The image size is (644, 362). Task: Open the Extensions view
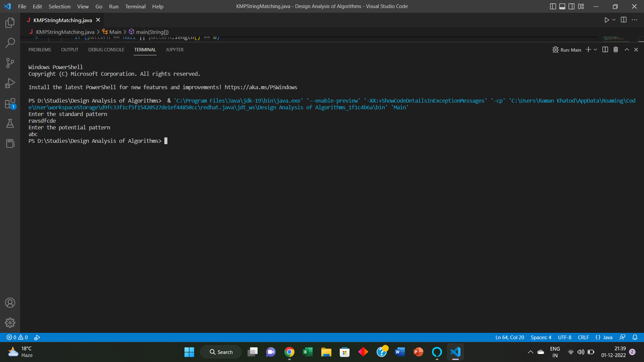[10, 103]
